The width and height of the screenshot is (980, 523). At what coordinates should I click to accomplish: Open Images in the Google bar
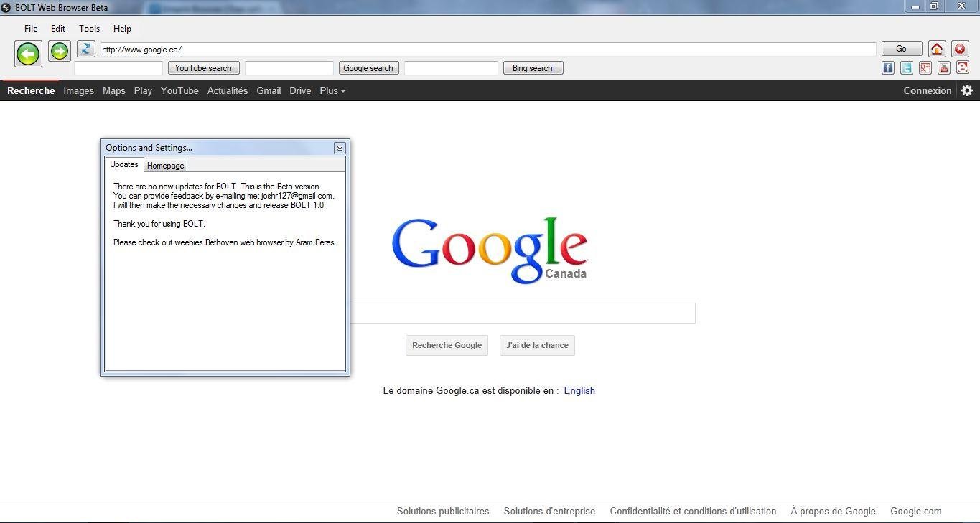click(x=79, y=90)
